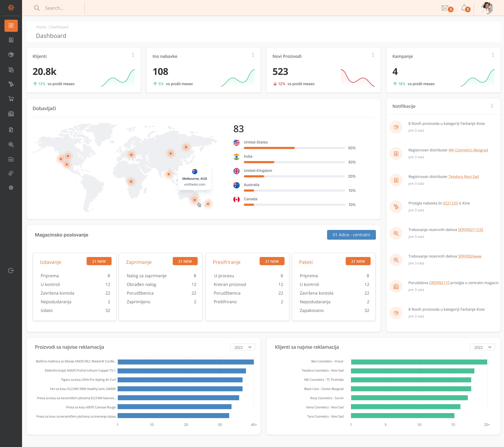
Task: Open Novi Proizvodi card three-dot menu
Action: (373, 55)
